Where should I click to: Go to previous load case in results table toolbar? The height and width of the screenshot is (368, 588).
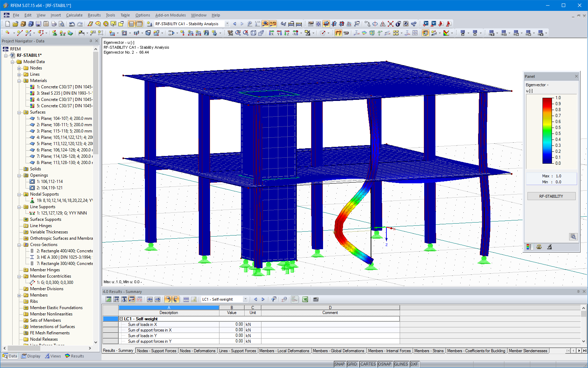255,299
